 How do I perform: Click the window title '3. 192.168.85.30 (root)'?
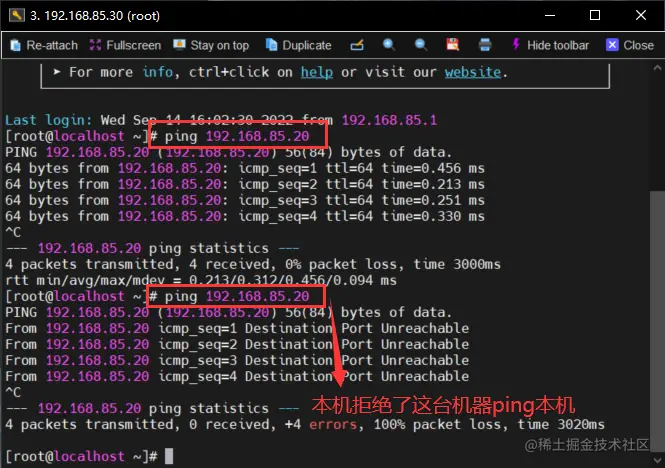point(95,16)
